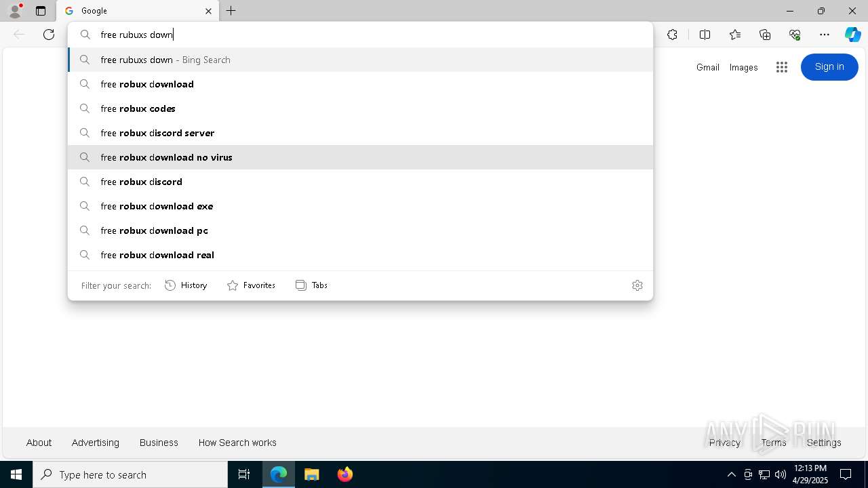Click the taskbar search box
This screenshot has width=868, height=488.
pos(130,474)
